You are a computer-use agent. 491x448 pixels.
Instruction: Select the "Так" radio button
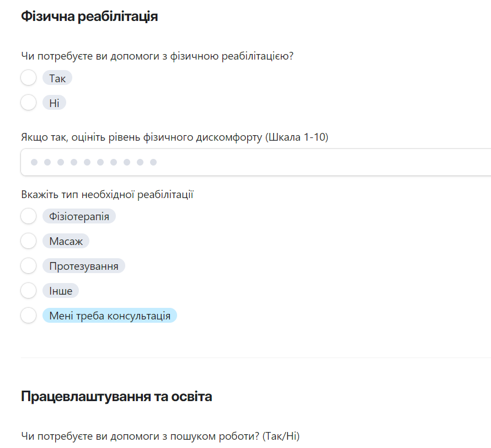[28, 78]
